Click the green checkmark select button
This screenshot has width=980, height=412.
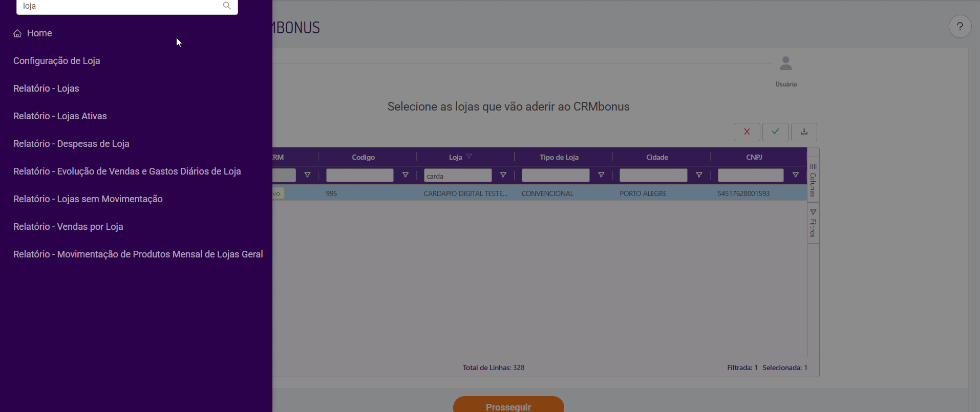coord(775,132)
